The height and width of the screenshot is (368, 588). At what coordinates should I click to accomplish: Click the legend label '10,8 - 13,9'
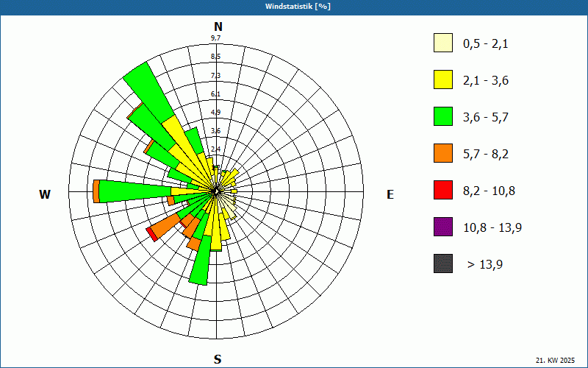492,228
